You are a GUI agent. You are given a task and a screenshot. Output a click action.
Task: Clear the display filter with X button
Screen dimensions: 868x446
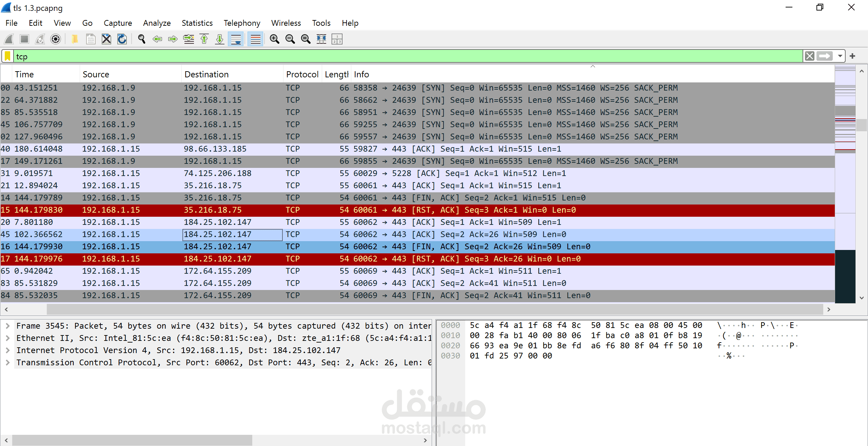point(810,56)
